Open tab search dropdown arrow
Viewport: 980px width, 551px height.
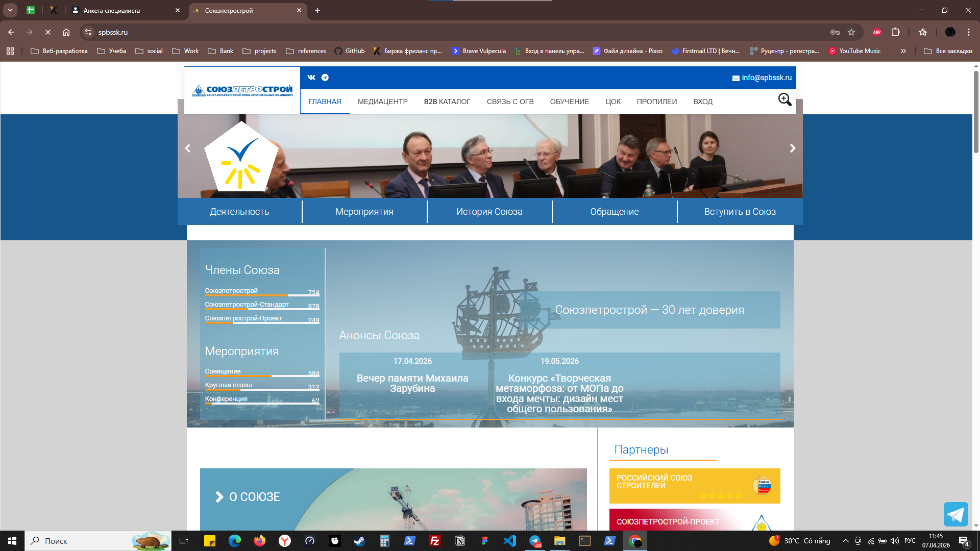click(10, 10)
